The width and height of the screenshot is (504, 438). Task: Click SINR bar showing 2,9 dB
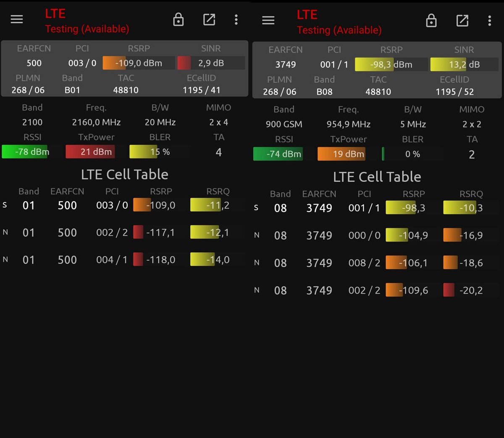click(211, 63)
